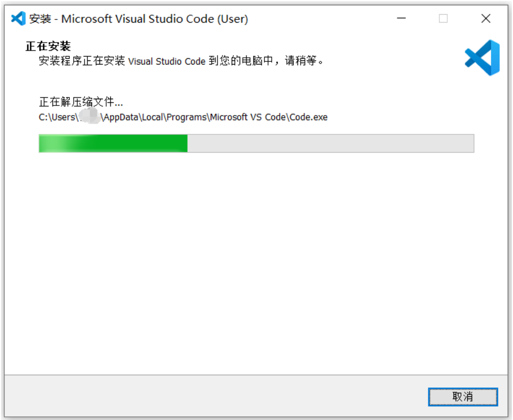Click empty white area below the progress bar
The width and height of the screenshot is (513, 420).
(256, 261)
